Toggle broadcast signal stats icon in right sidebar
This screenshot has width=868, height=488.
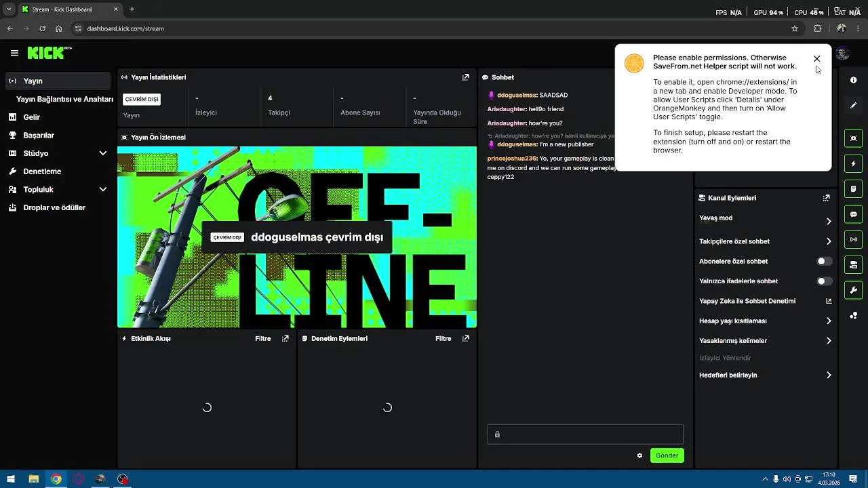pyautogui.click(x=853, y=239)
